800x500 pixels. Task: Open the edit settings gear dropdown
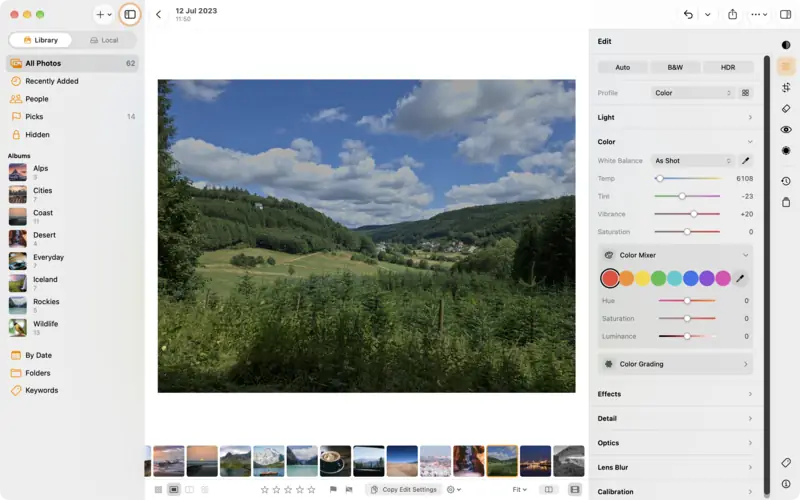454,489
